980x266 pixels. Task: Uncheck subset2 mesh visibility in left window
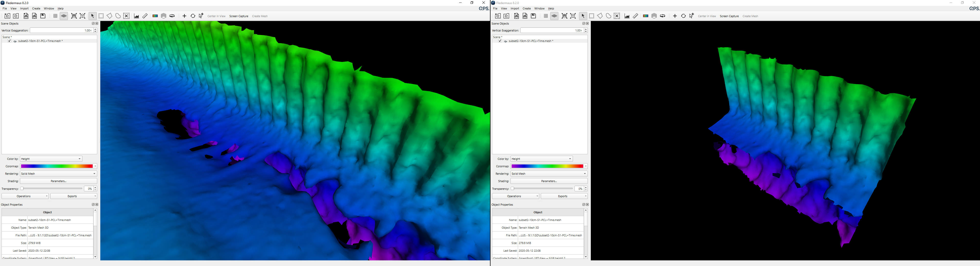point(9,41)
